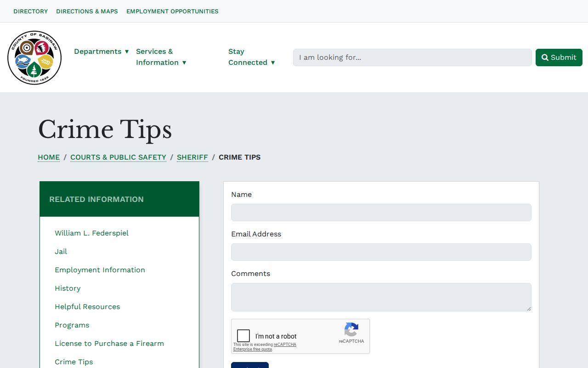
Task: Select the Jail sidebar link
Action: pyautogui.click(x=61, y=252)
